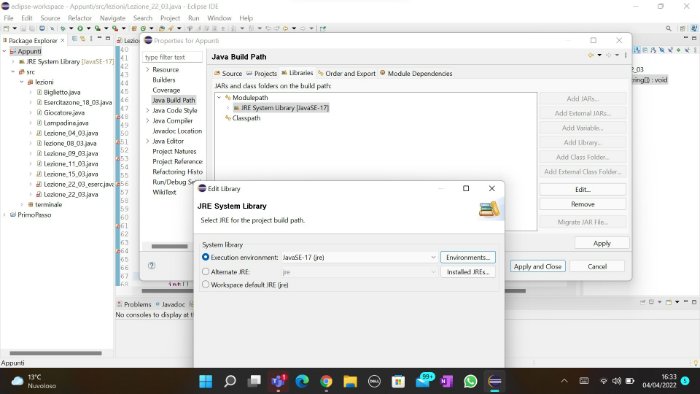The width and height of the screenshot is (700, 394).
Task: Click the Installed JREs... button
Action: (468, 272)
